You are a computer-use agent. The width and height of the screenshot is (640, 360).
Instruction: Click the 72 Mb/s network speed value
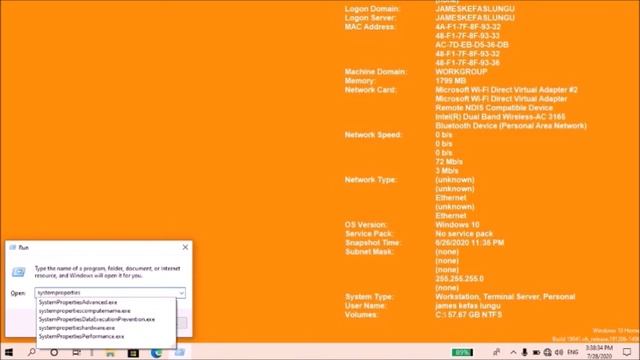pos(449,162)
